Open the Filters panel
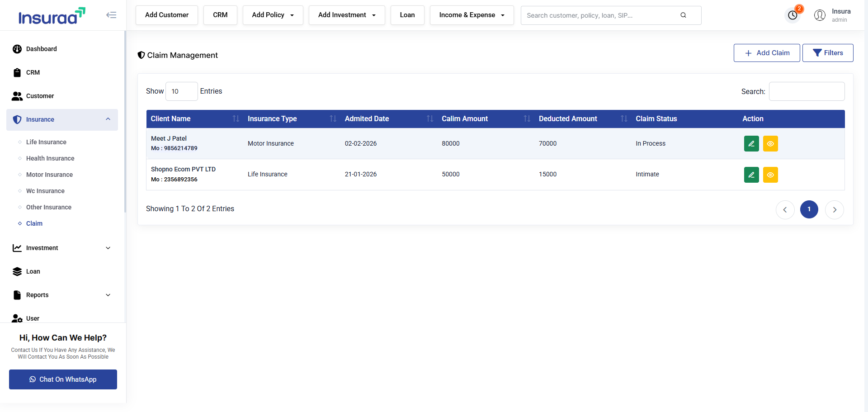 click(x=828, y=53)
